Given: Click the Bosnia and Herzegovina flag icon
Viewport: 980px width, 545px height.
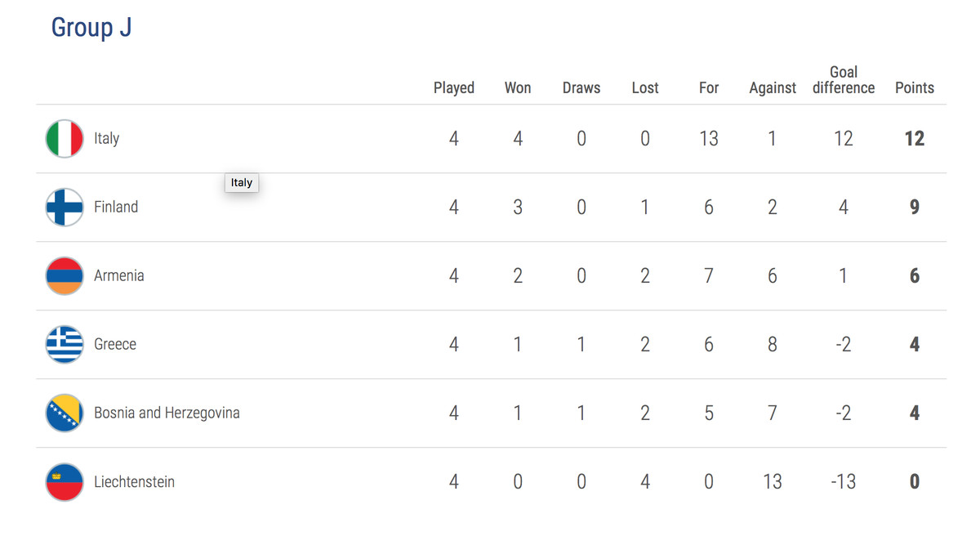Looking at the screenshot, I should (65, 413).
